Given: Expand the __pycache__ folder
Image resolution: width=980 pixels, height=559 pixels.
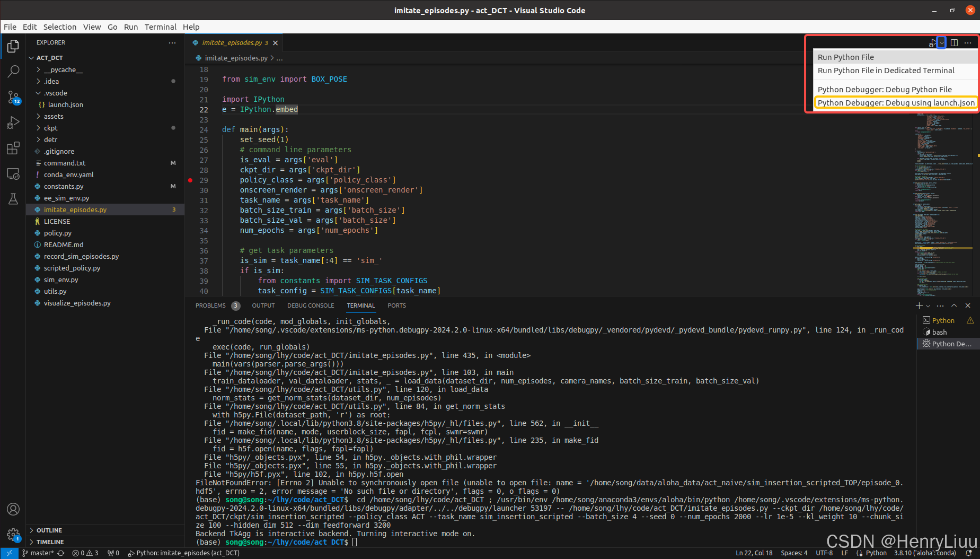Looking at the screenshot, I should (x=64, y=69).
